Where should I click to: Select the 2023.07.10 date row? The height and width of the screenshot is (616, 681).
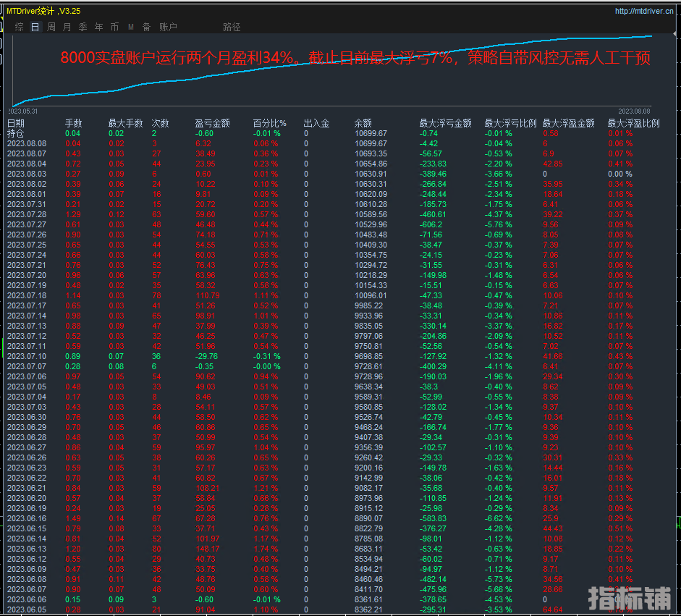coord(27,356)
